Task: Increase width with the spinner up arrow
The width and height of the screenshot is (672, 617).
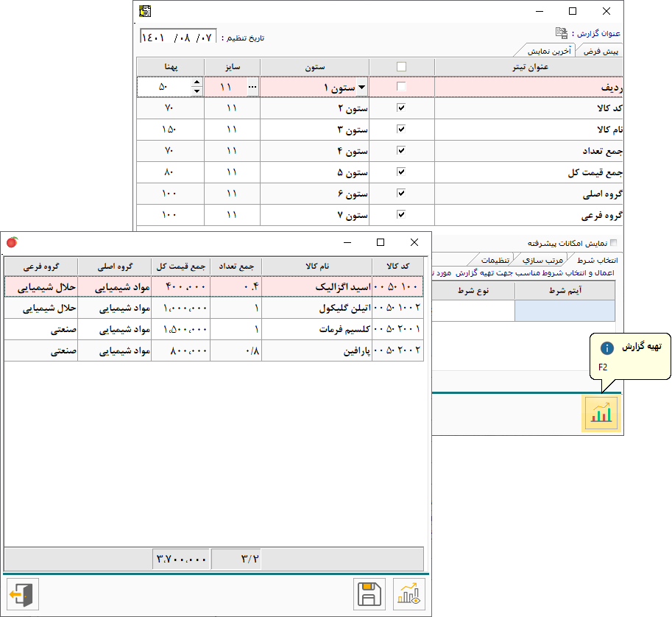Action: pos(197,83)
